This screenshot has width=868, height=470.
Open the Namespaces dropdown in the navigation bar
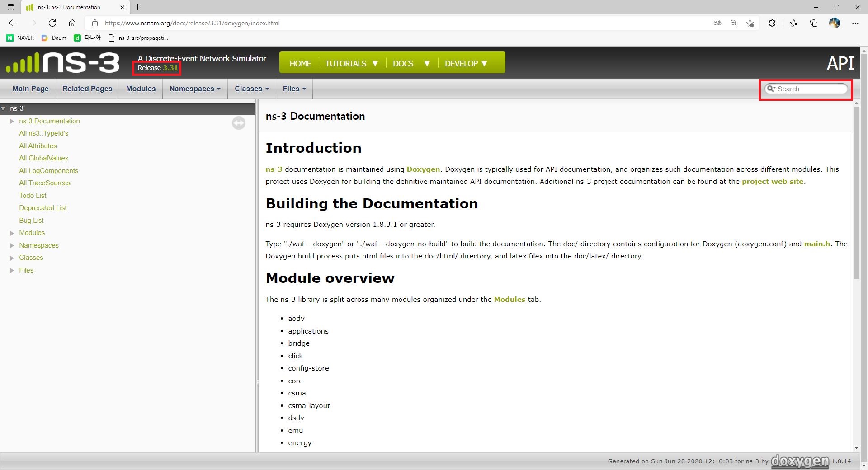click(x=195, y=89)
